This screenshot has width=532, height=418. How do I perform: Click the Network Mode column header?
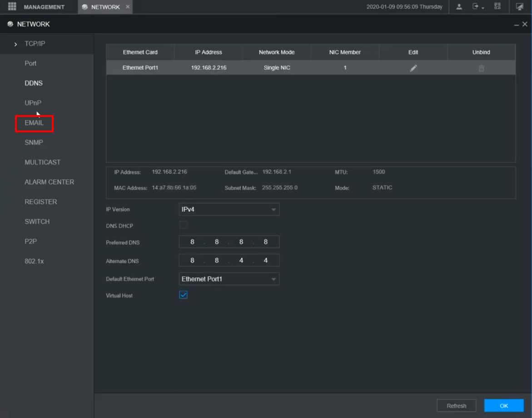(277, 52)
